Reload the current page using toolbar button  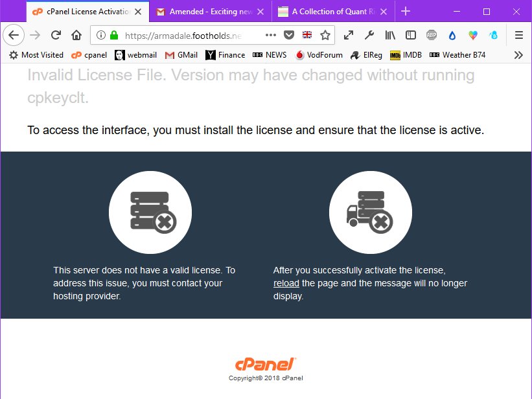tap(56, 35)
